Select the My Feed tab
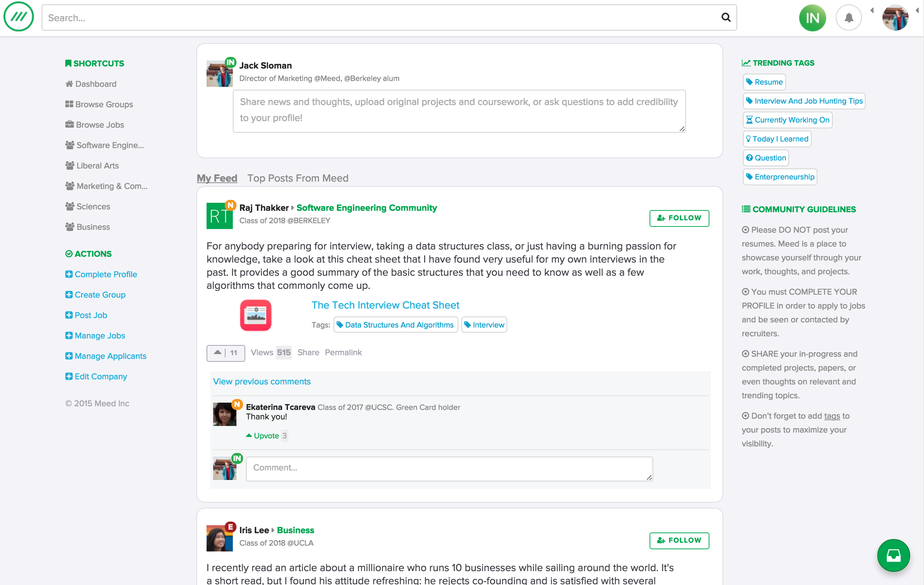Screen dimensions: 924x585 217,178
